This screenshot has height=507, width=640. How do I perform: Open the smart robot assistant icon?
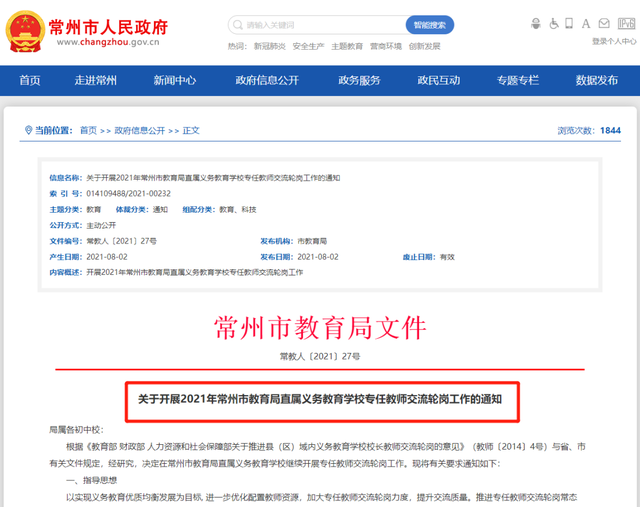tap(536, 24)
